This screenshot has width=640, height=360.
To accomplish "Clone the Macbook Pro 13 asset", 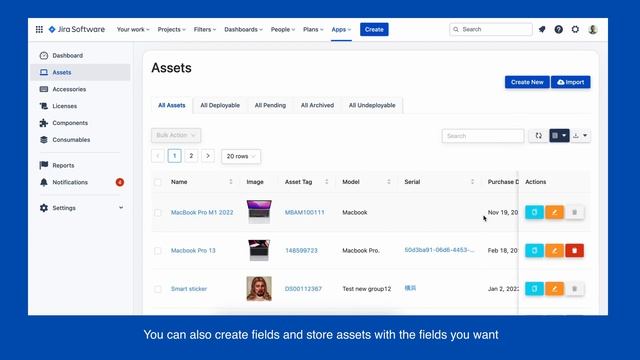I will (x=534, y=250).
